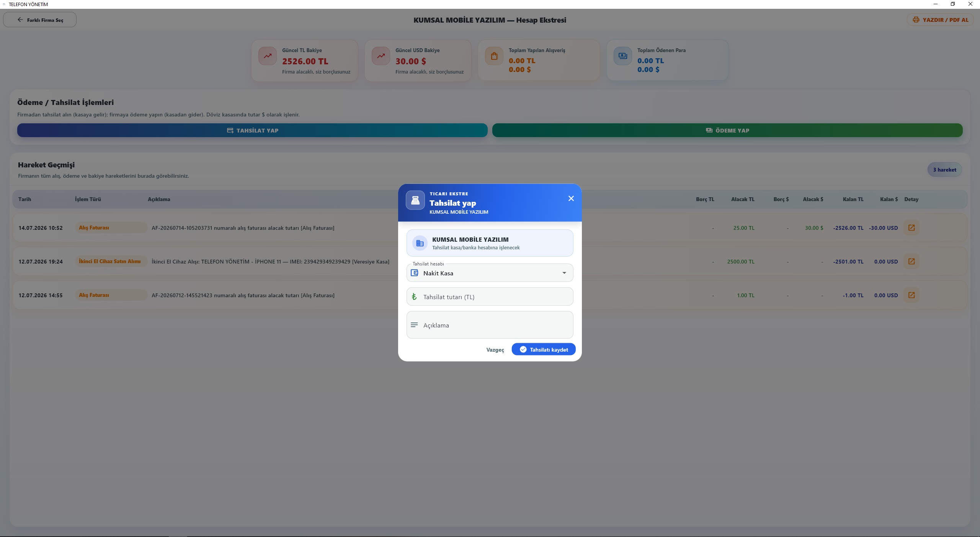
Task: Click the 1.00 TL Alacak cell
Action: 746,295
